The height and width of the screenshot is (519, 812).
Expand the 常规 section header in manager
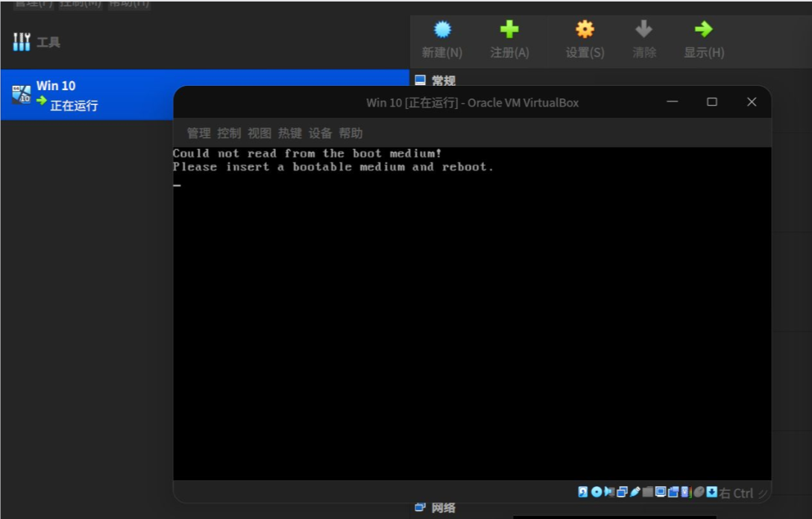point(435,81)
